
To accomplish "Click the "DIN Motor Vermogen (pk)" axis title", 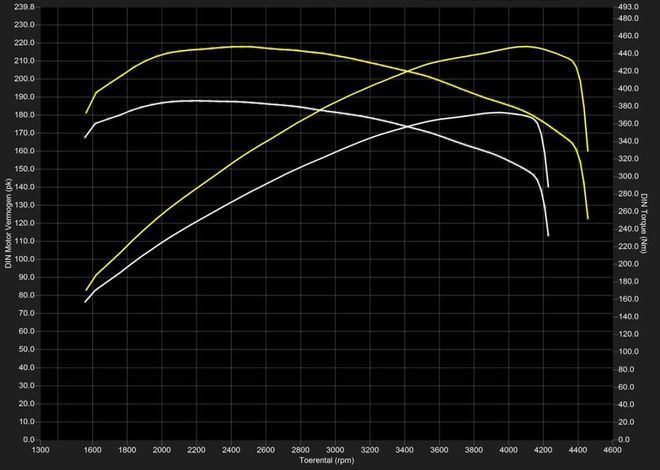I will click(8, 224).
